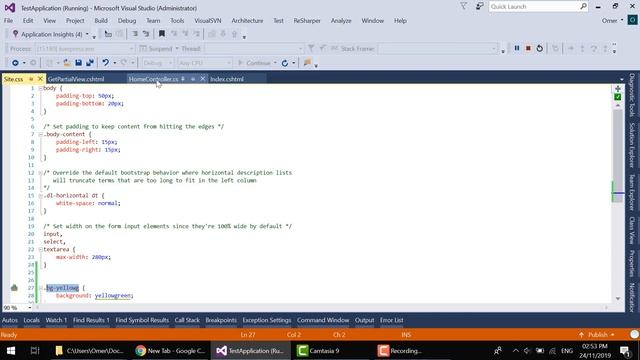The height and width of the screenshot is (360, 640).
Task: Close the Site.css tab
Action: (x=40, y=79)
